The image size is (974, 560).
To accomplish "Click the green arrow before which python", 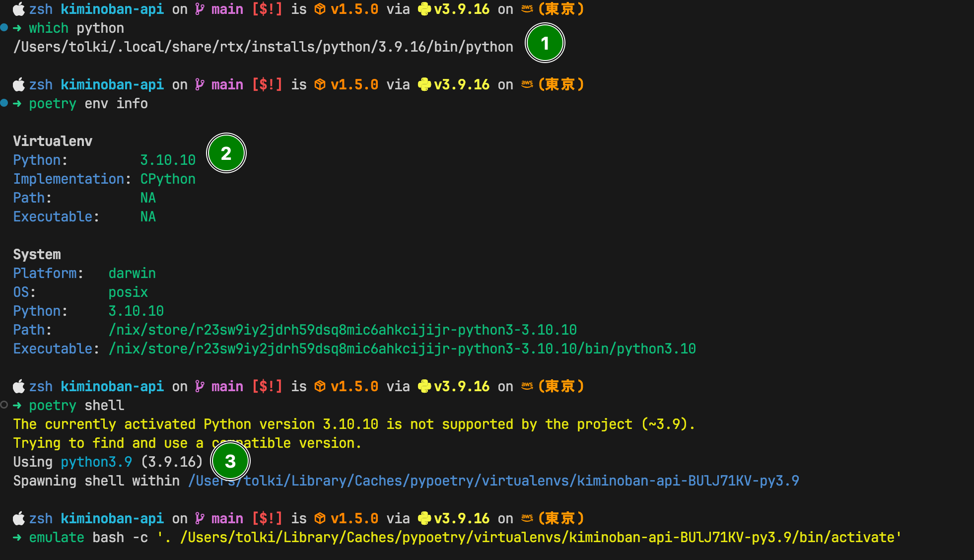I will (18, 28).
